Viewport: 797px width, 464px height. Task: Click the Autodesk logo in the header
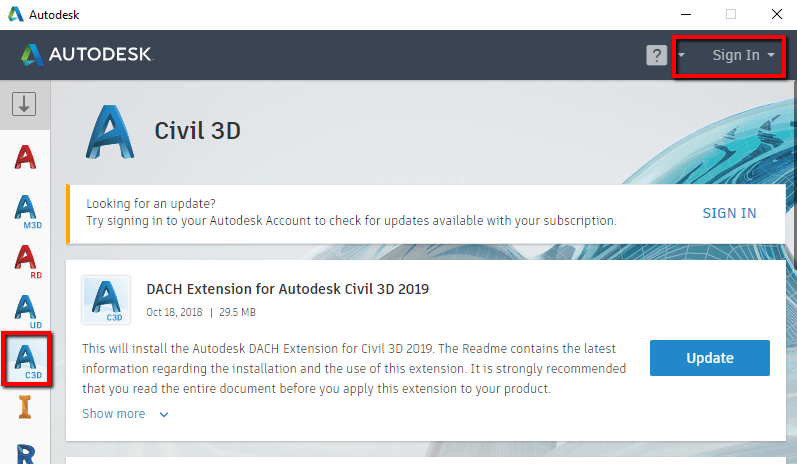coord(86,54)
